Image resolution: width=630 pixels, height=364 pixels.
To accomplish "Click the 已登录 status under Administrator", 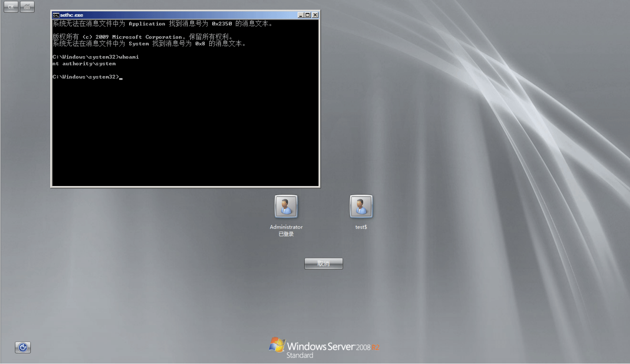I will tap(286, 234).
